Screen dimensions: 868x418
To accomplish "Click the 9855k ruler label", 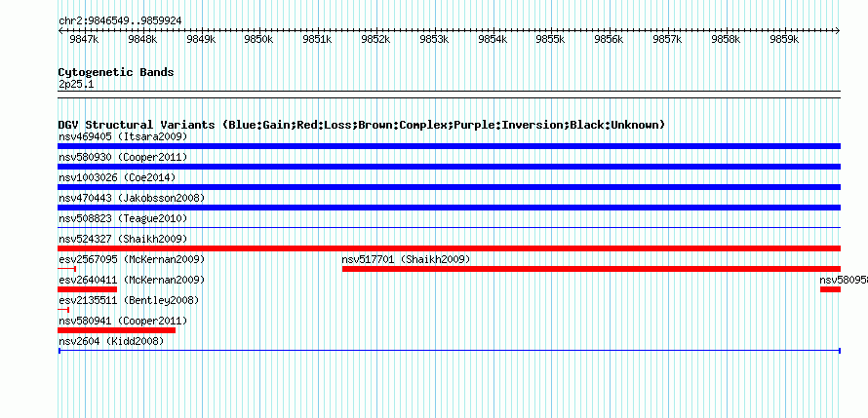I will click(x=550, y=39).
